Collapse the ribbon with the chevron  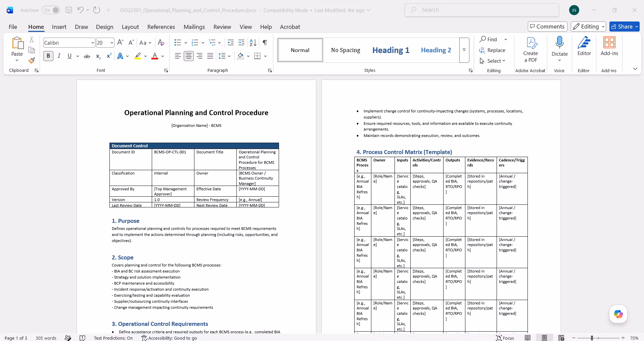point(635,69)
